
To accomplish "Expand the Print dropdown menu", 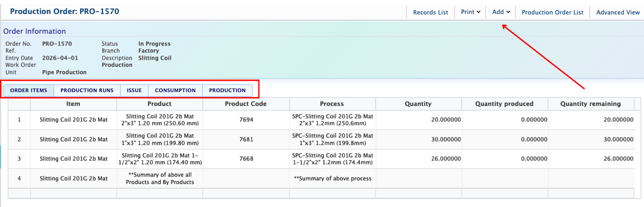I will [x=470, y=12].
